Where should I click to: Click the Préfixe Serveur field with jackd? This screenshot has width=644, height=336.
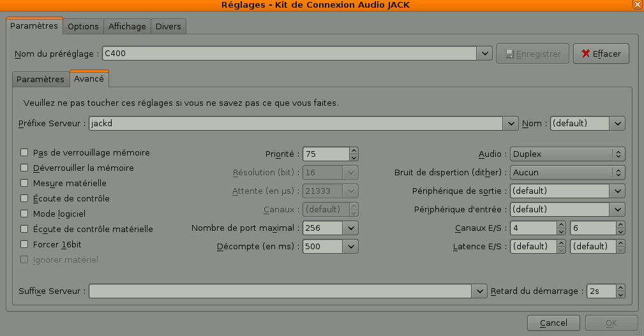pos(296,123)
